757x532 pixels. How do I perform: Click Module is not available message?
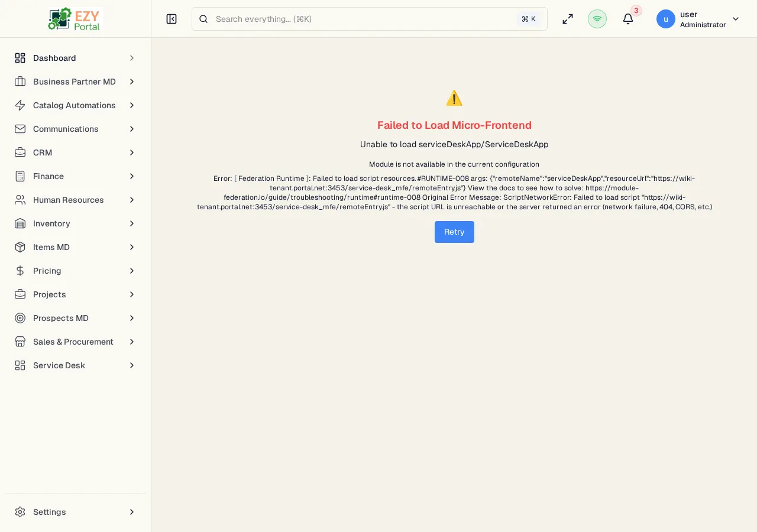pos(454,164)
